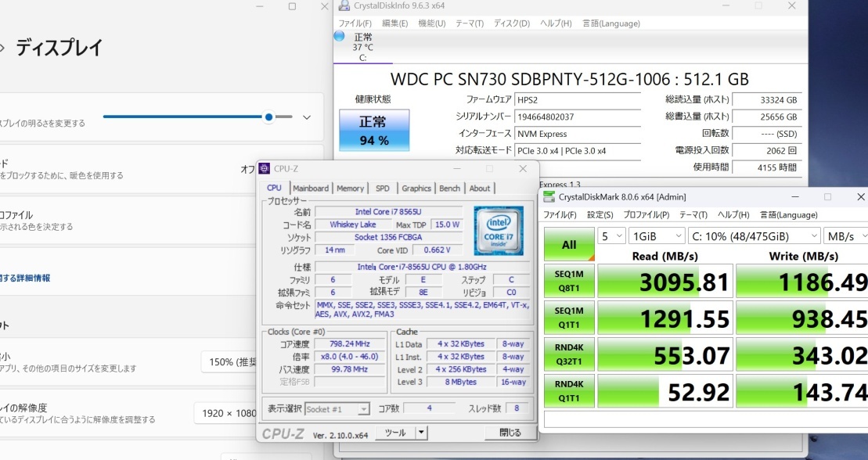Open 編集(E) menu in CrystalDiskInfo
Image resolution: width=868 pixels, height=460 pixels.
click(x=394, y=23)
